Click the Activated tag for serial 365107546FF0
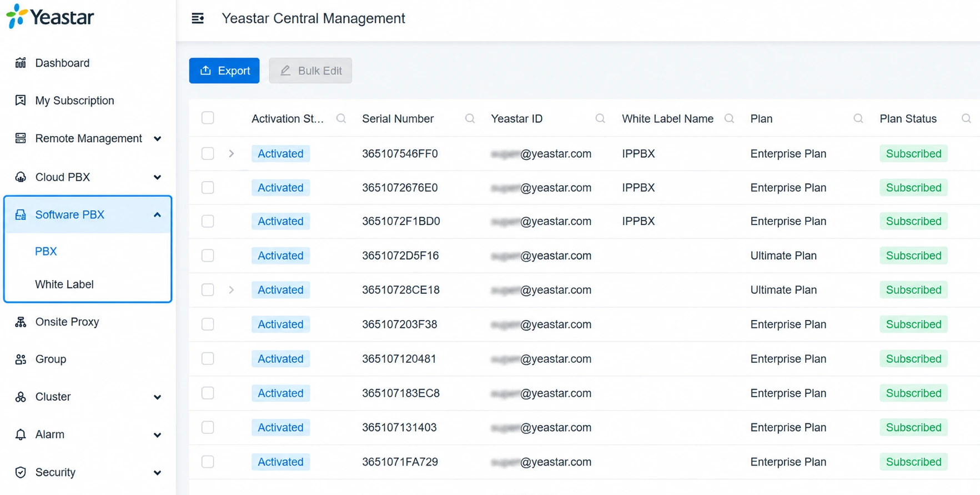The image size is (980, 495). pyautogui.click(x=280, y=153)
